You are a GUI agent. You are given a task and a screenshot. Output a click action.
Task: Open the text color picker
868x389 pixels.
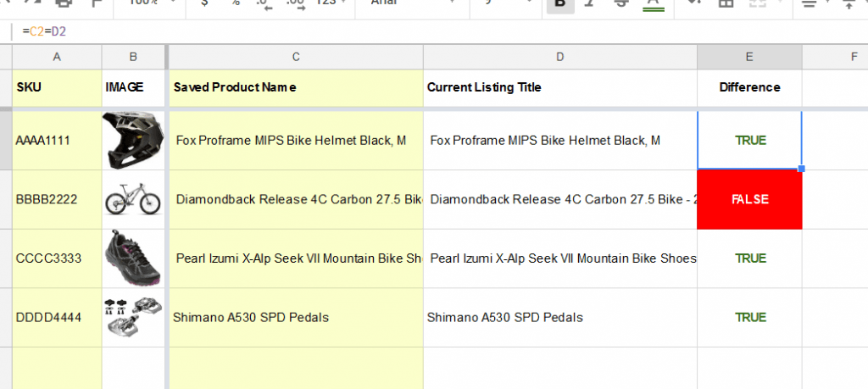(x=653, y=4)
